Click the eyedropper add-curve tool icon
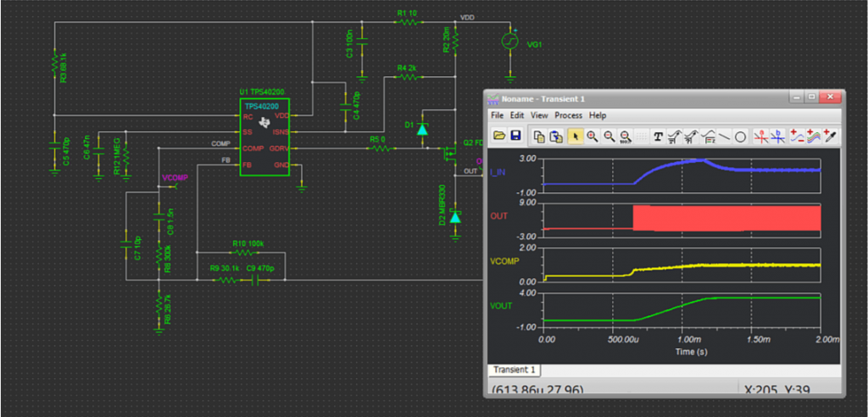The height and width of the screenshot is (417, 868). coord(830,136)
